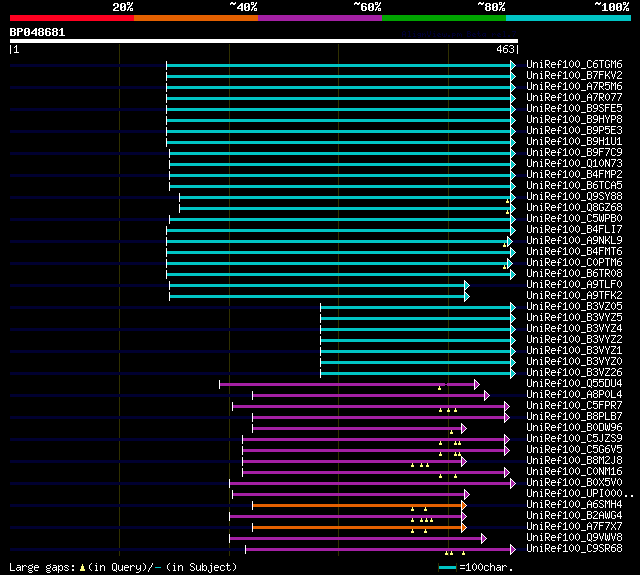This screenshot has height=575, width=640.
Task: Select the UniRef100_C0NM16 label
Action: click(574, 472)
